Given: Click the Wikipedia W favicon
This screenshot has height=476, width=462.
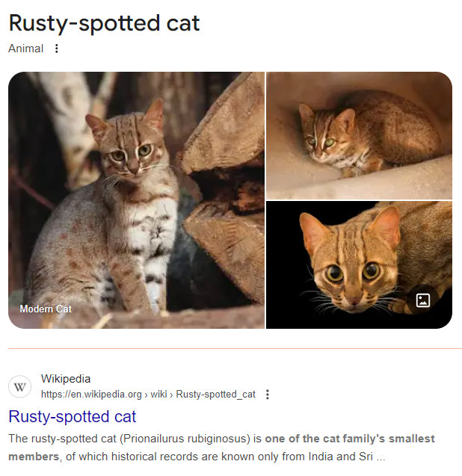Looking at the screenshot, I should pos(19,386).
